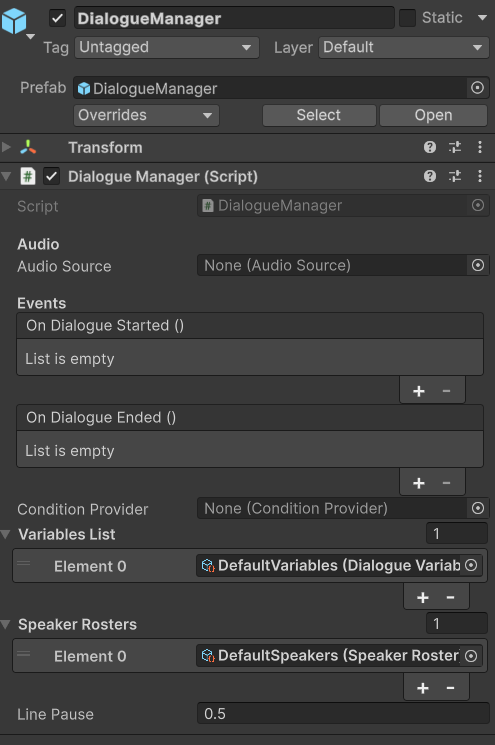Click Select prefab button
The width and height of the screenshot is (495, 745).
(319, 115)
